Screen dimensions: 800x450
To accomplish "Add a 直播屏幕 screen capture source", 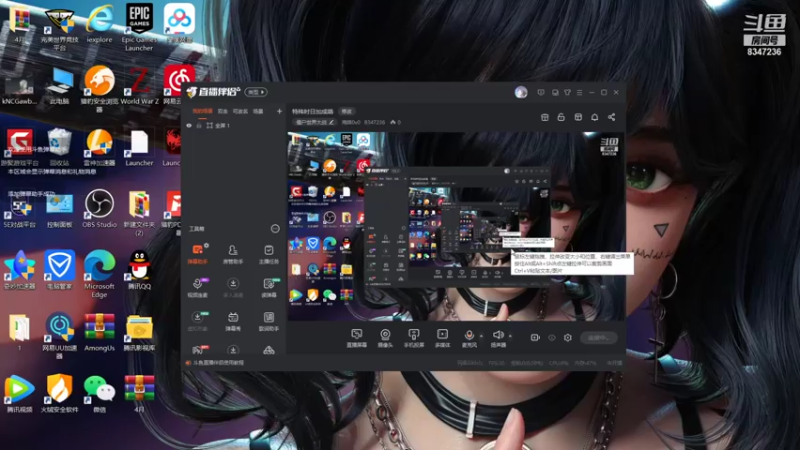I will point(357,337).
